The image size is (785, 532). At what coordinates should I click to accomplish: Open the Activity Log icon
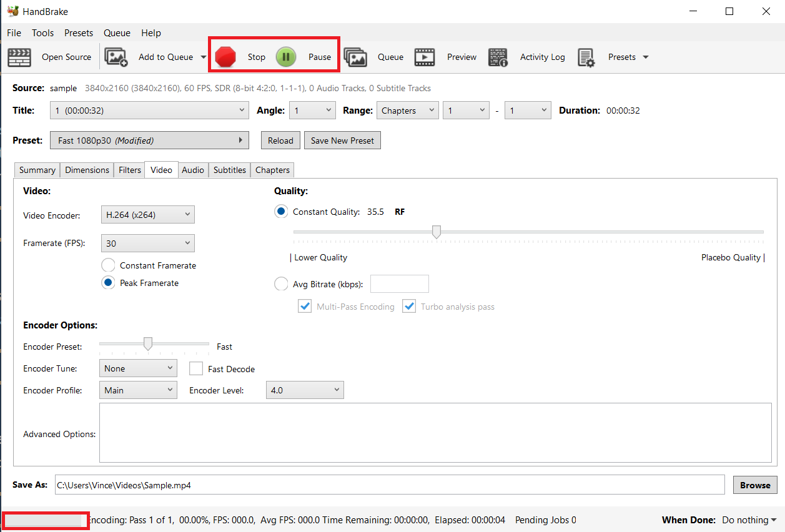click(498, 57)
